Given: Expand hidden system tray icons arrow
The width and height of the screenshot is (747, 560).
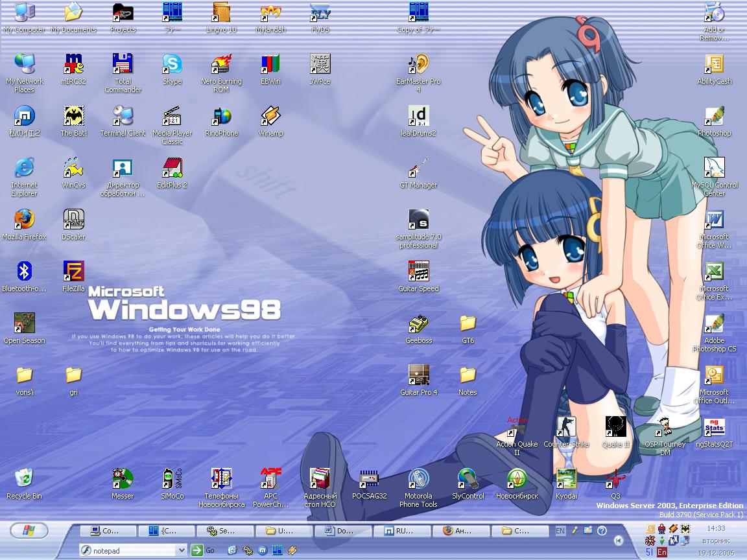Looking at the screenshot, I should 619,540.
